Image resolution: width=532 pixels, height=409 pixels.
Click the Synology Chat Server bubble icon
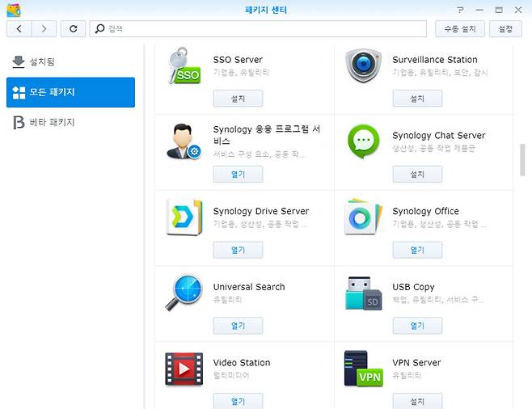(x=363, y=141)
